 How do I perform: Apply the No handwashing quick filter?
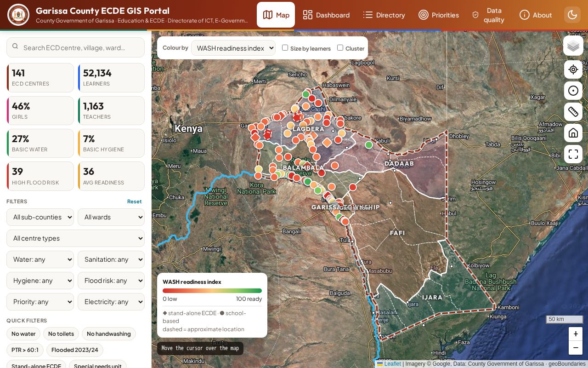109,334
